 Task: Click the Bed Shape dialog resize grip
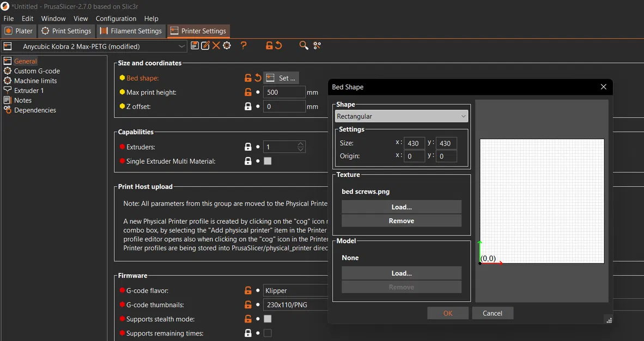pos(609,320)
